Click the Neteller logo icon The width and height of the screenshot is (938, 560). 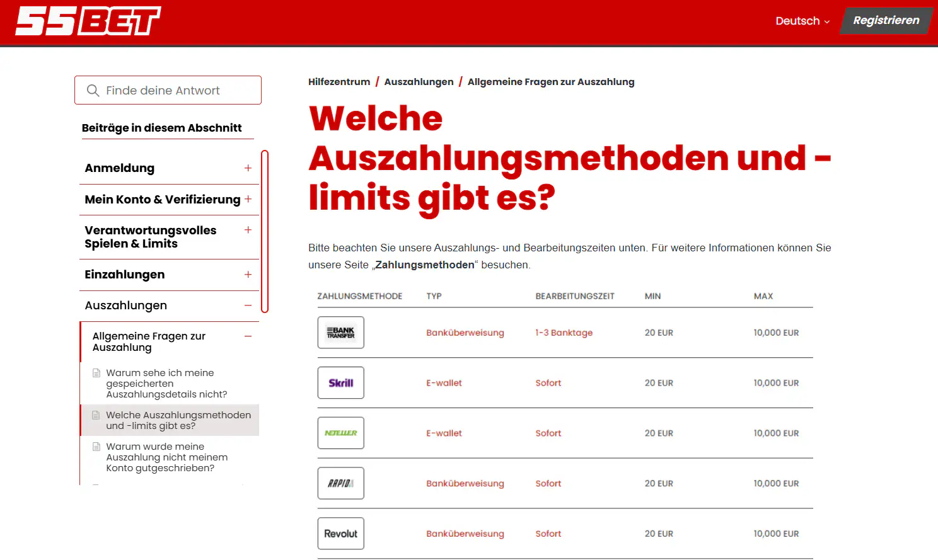[341, 433]
